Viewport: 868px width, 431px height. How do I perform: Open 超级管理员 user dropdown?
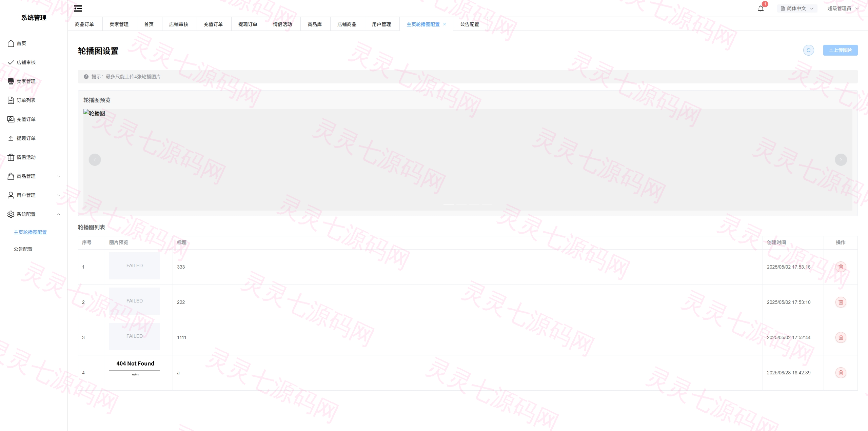[x=843, y=8]
